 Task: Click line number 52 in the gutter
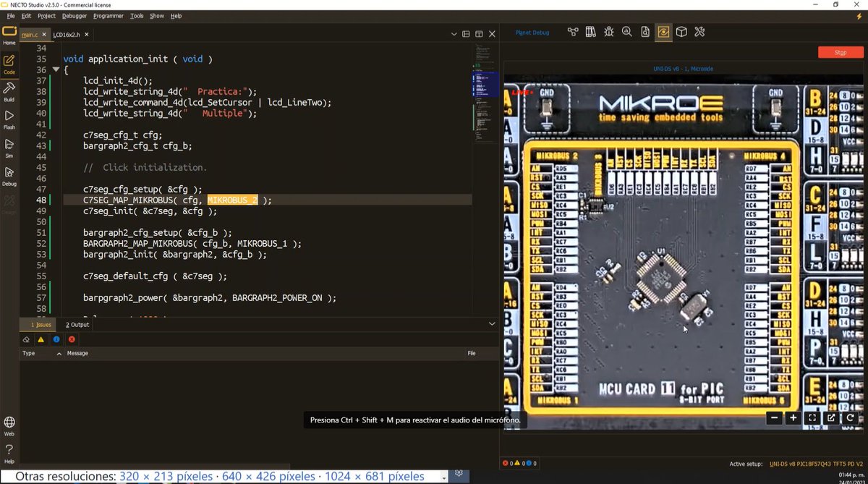pyautogui.click(x=41, y=244)
